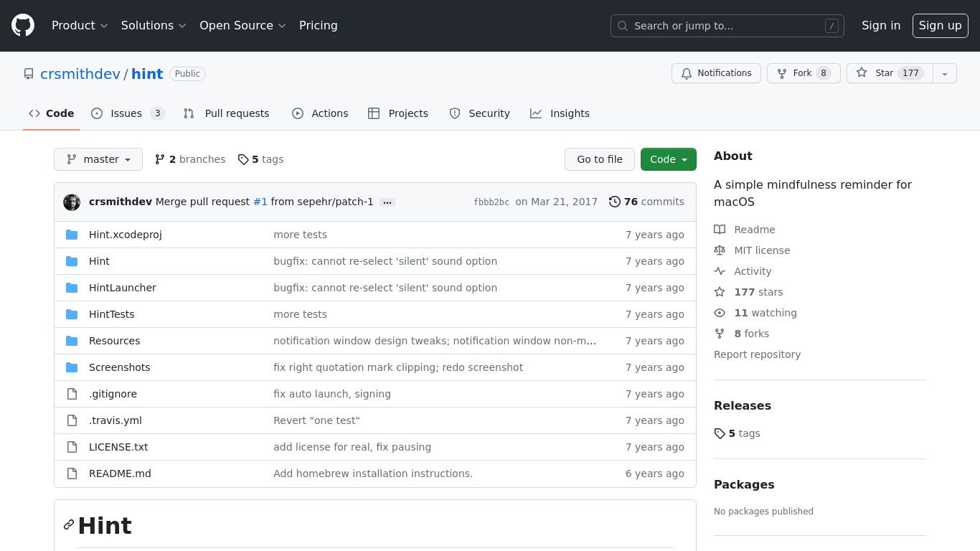
Task: Open the Pricing page
Action: (x=318, y=25)
